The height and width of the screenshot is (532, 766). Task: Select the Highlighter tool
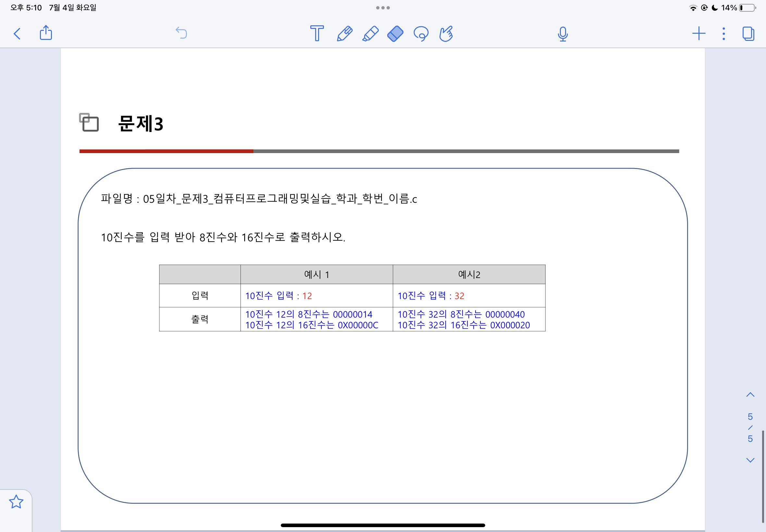[370, 34]
